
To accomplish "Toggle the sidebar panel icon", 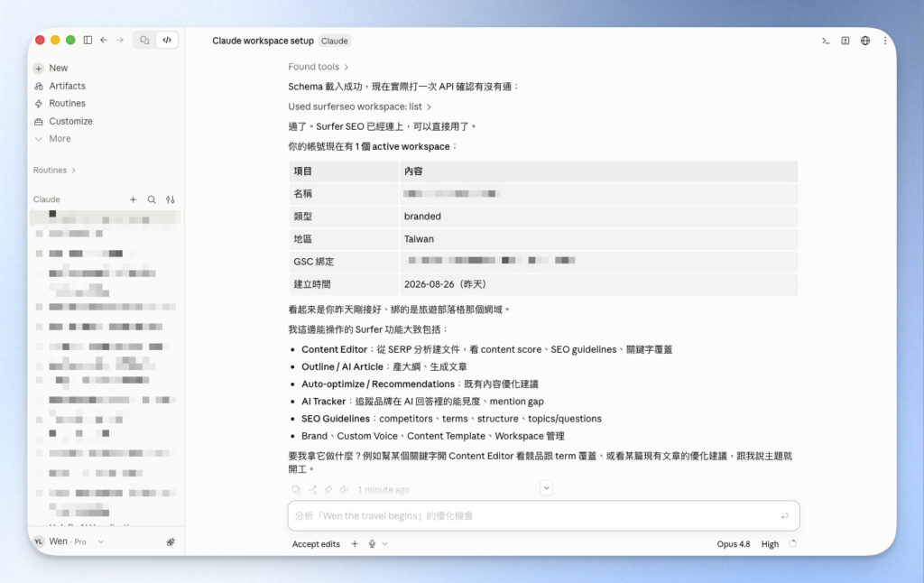I will (x=88, y=40).
